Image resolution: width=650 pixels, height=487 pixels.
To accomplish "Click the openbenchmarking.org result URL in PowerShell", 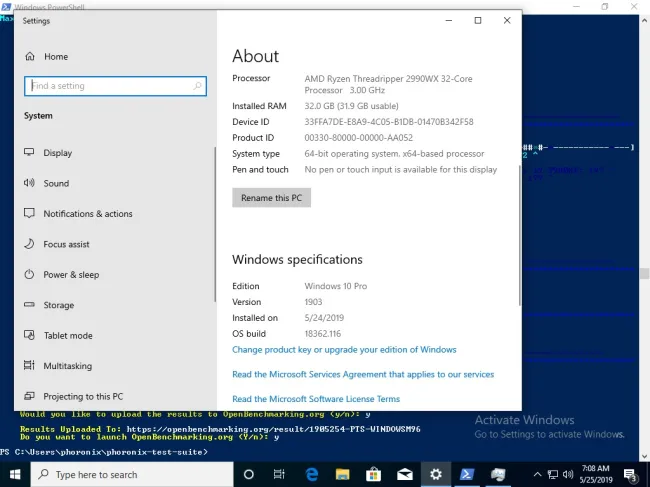I will pos(273,429).
